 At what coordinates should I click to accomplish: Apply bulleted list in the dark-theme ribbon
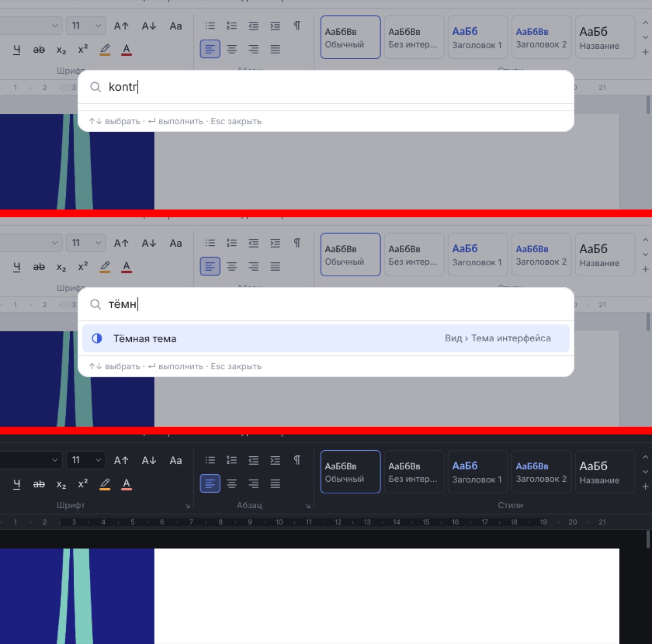(210, 460)
